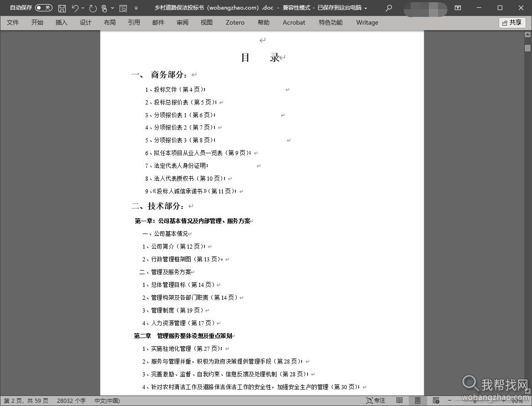The width and height of the screenshot is (532, 406).
Task: Open Customize Quick Access Toolbar dropdown
Action: (x=136, y=8)
